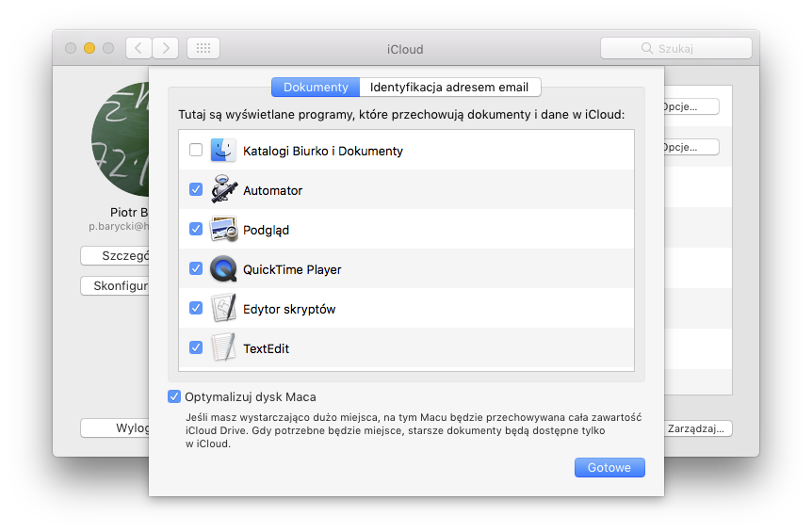The width and height of the screenshot is (812, 532).
Task: Toggle Optymalizuj dysk Maca checkbox
Action: pyautogui.click(x=174, y=397)
